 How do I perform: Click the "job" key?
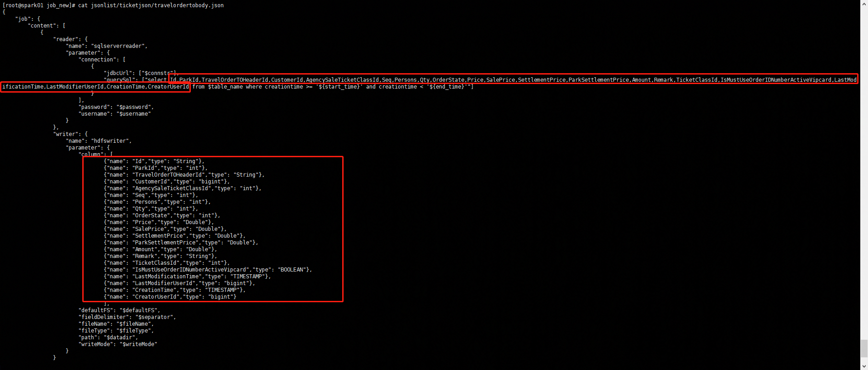(23, 19)
